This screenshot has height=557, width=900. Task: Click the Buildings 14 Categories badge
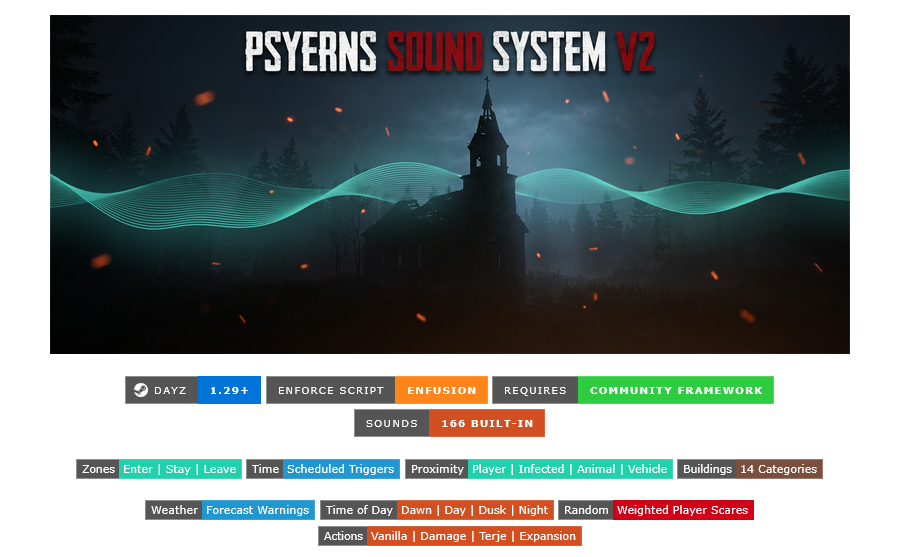tap(750, 469)
